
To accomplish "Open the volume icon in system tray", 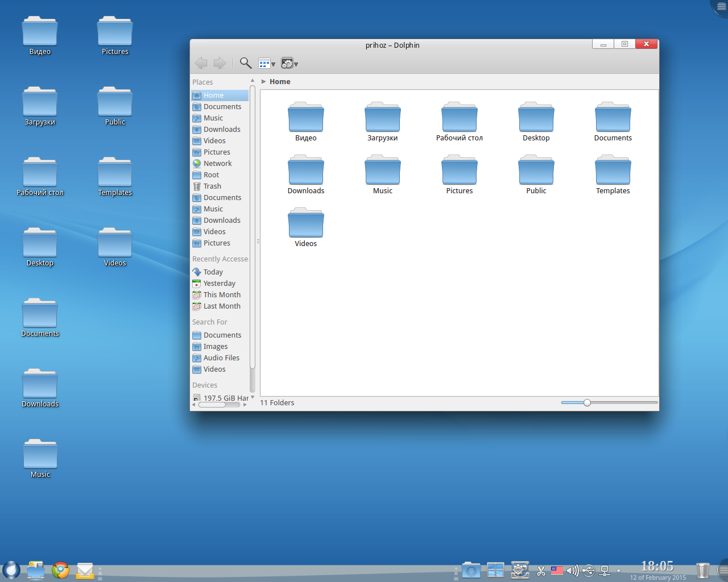I will tap(573, 570).
